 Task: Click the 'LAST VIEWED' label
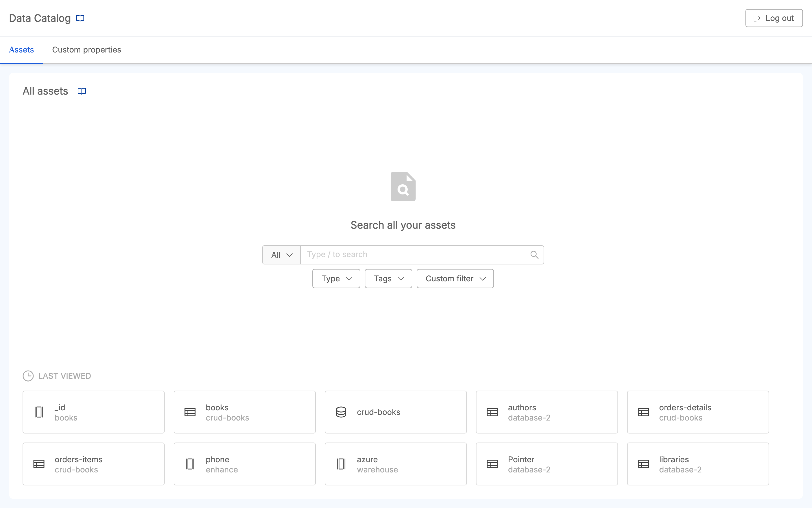64,376
